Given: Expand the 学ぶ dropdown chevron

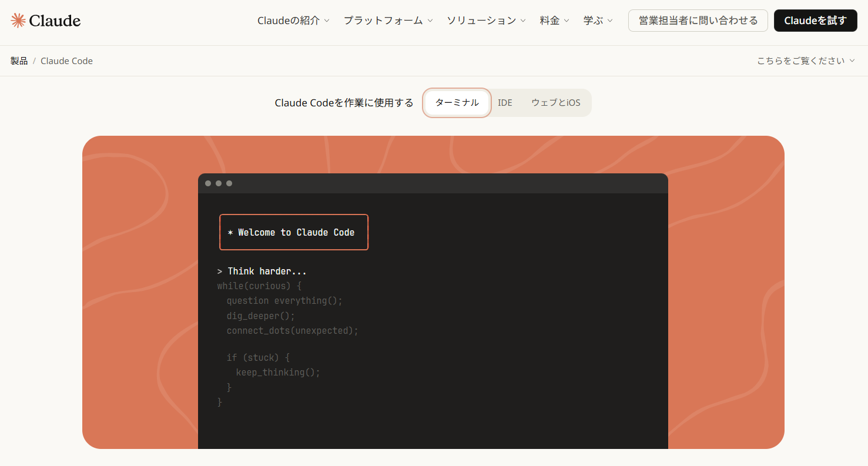Looking at the screenshot, I should pyautogui.click(x=611, y=20).
